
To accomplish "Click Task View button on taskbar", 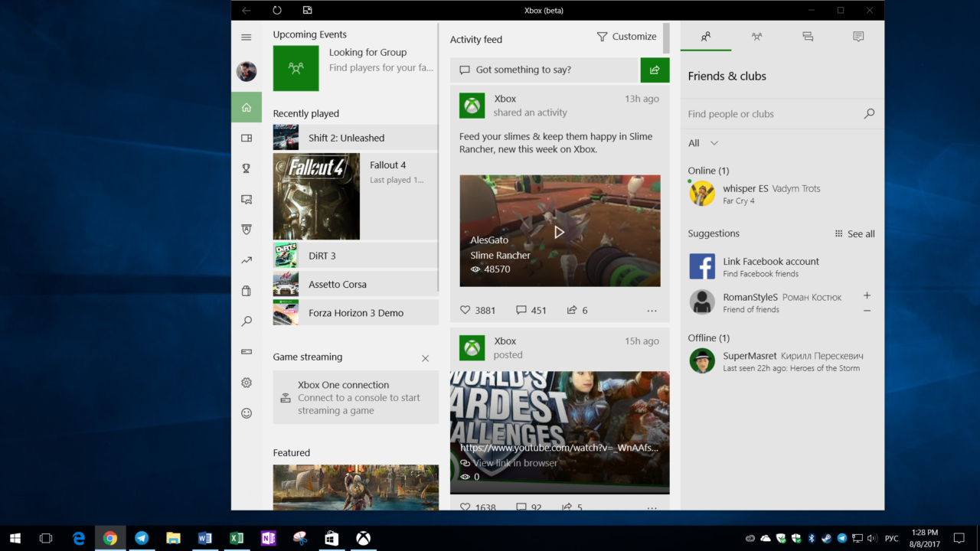I will coord(46,538).
